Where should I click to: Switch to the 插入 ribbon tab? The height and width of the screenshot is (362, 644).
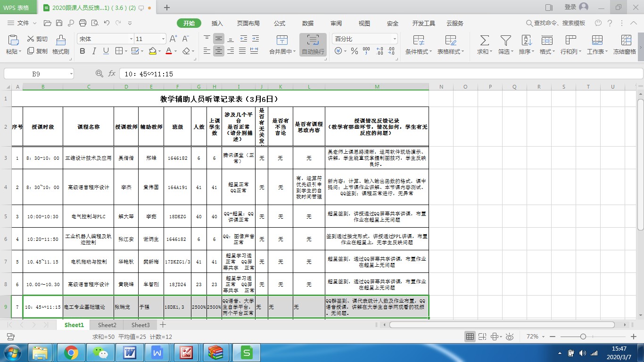point(217,24)
